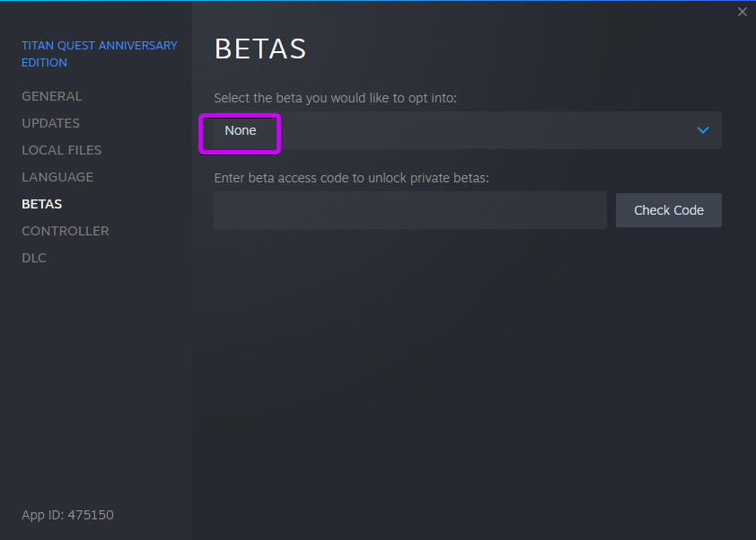Screen dimensions: 756x540
Task: Focus the beta access code field
Action: tap(410, 210)
